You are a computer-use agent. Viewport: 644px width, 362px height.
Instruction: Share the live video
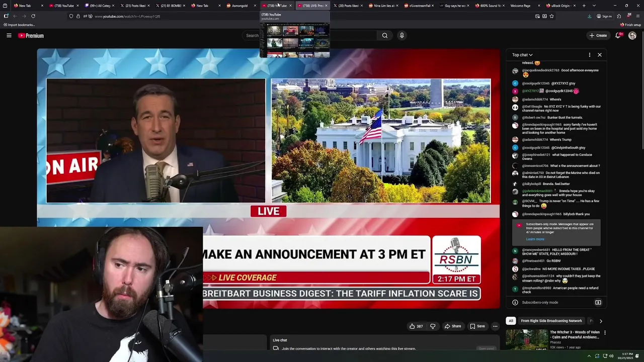[x=452, y=326]
